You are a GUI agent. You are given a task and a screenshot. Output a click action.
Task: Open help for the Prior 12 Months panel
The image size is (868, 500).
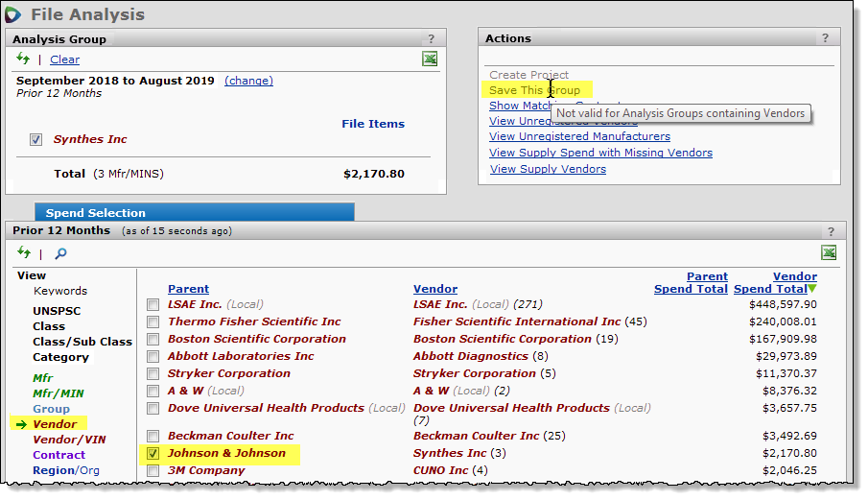click(831, 231)
